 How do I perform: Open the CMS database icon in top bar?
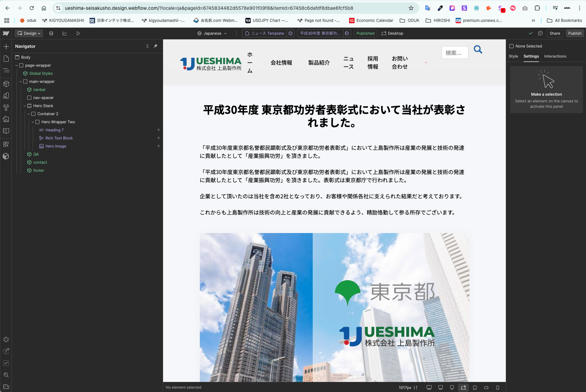[x=51, y=33]
